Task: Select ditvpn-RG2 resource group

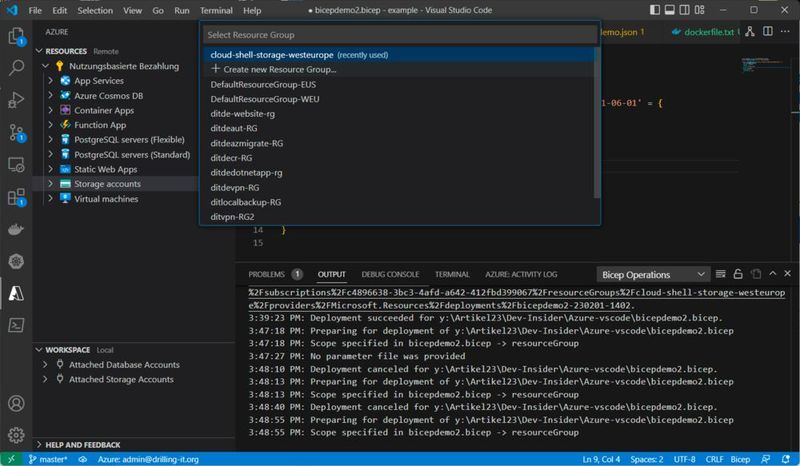Action: pos(399,217)
